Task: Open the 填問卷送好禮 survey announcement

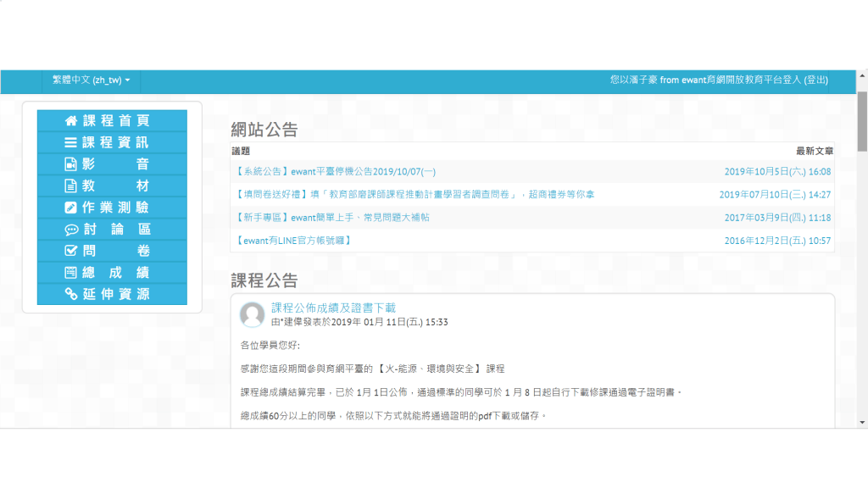Action: [x=414, y=194]
